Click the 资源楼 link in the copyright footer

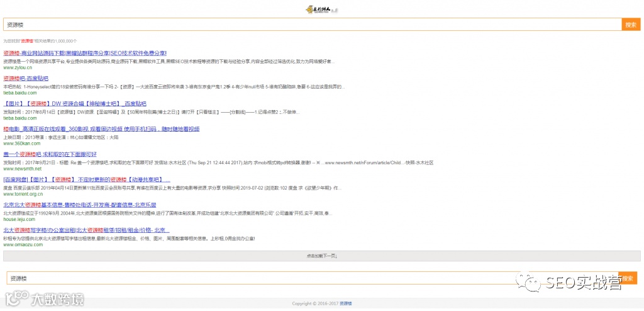345,303
